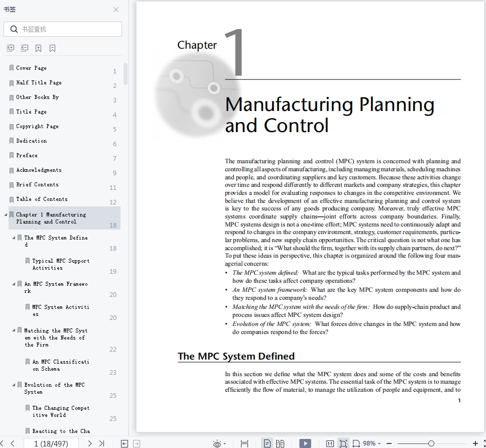Click the magnifier icon in bookmark search
This screenshot has width=486, height=448.
[14, 29]
